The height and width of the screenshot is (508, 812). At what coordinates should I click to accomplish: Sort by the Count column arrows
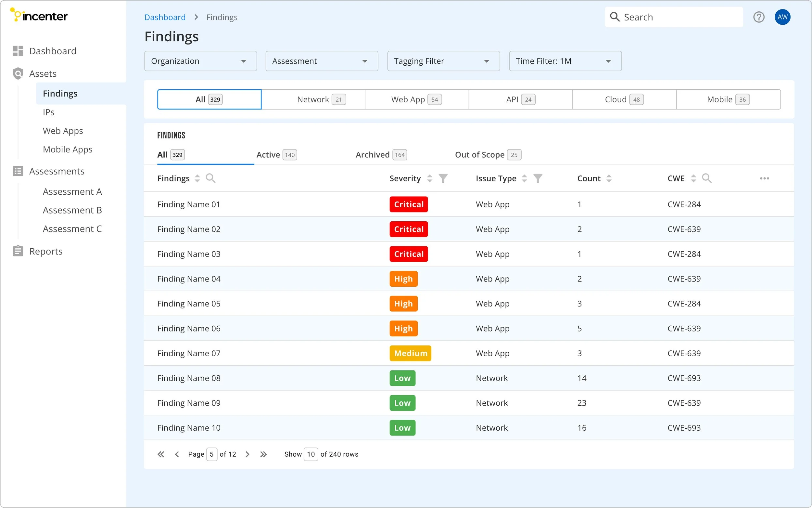tap(609, 178)
